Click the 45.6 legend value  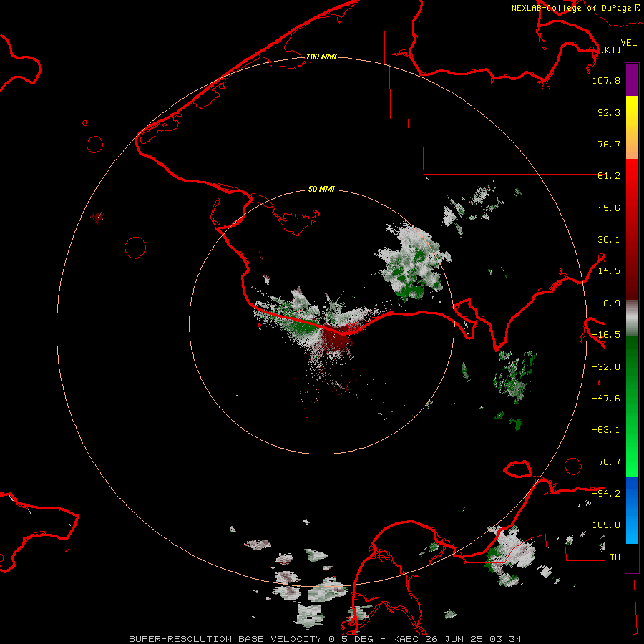tap(609, 208)
